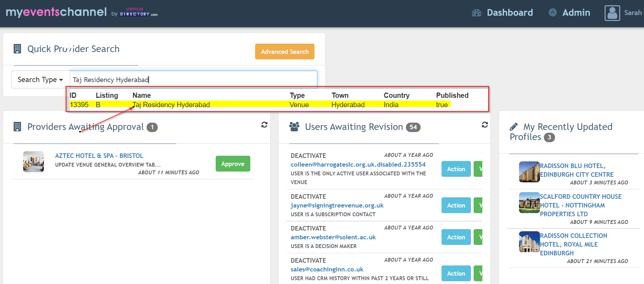Refresh the Users Awaiting Revision panel
644x284 pixels.
click(485, 125)
